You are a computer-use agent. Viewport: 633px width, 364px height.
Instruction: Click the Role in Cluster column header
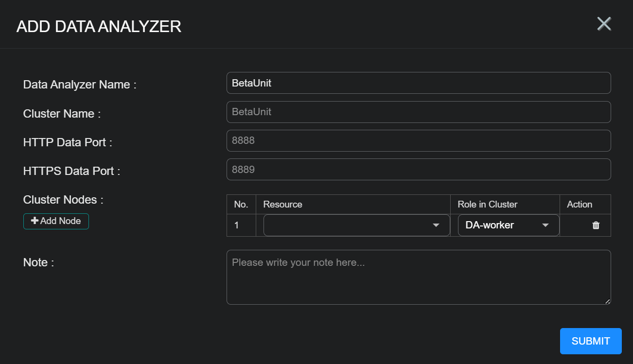[x=487, y=205]
